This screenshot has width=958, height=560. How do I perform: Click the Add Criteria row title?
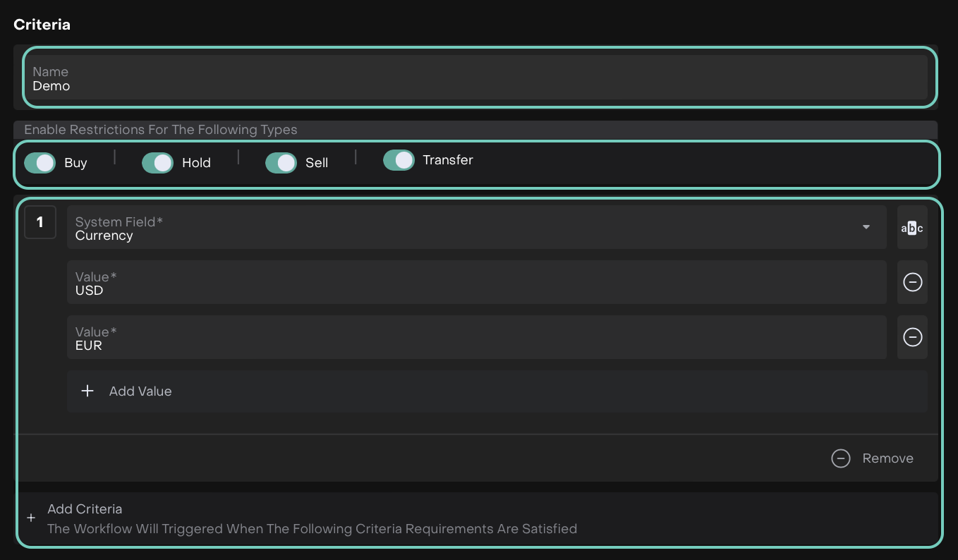[x=85, y=509]
